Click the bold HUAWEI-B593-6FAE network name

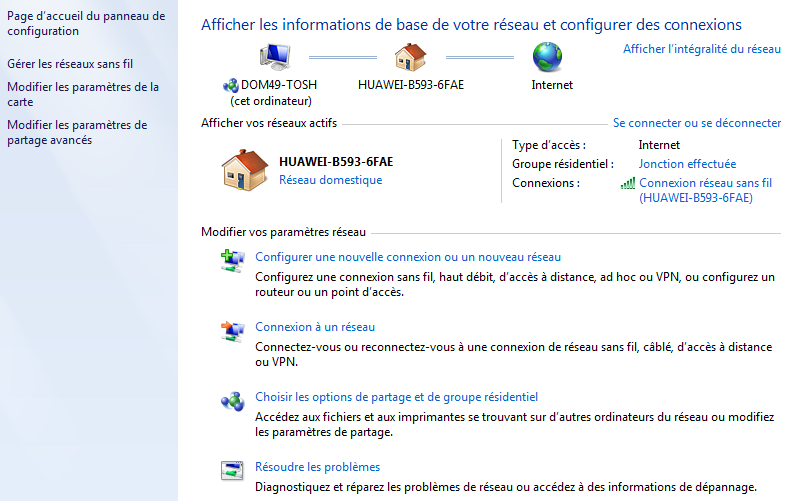[336, 162]
